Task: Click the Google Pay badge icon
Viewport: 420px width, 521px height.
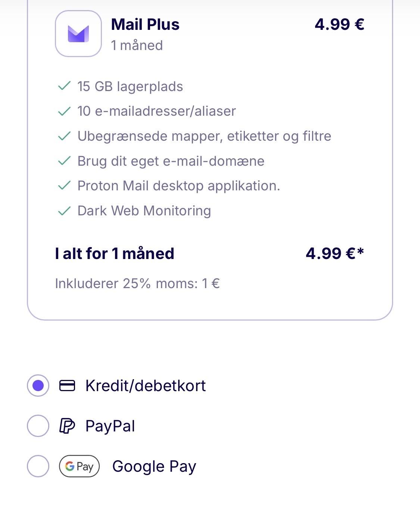Action: (x=79, y=466)
